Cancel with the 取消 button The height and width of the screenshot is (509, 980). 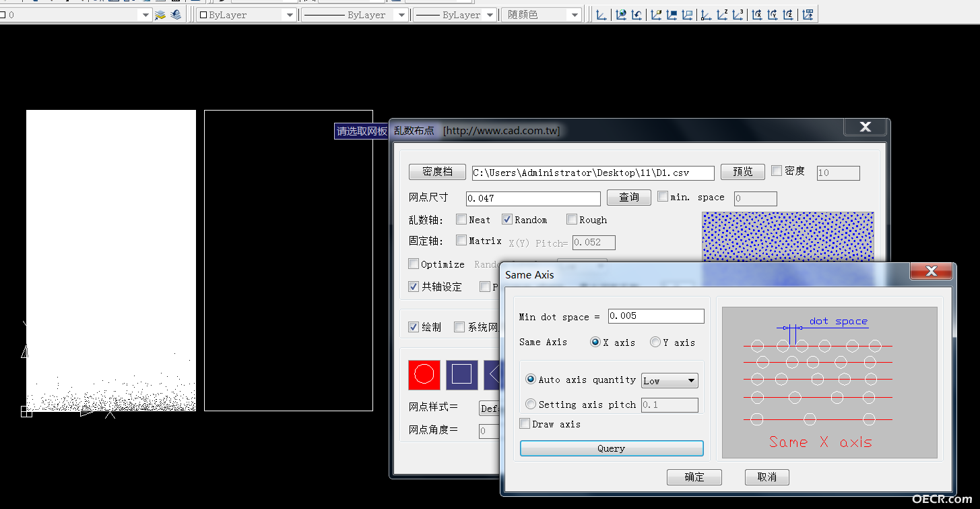(767, 477)
